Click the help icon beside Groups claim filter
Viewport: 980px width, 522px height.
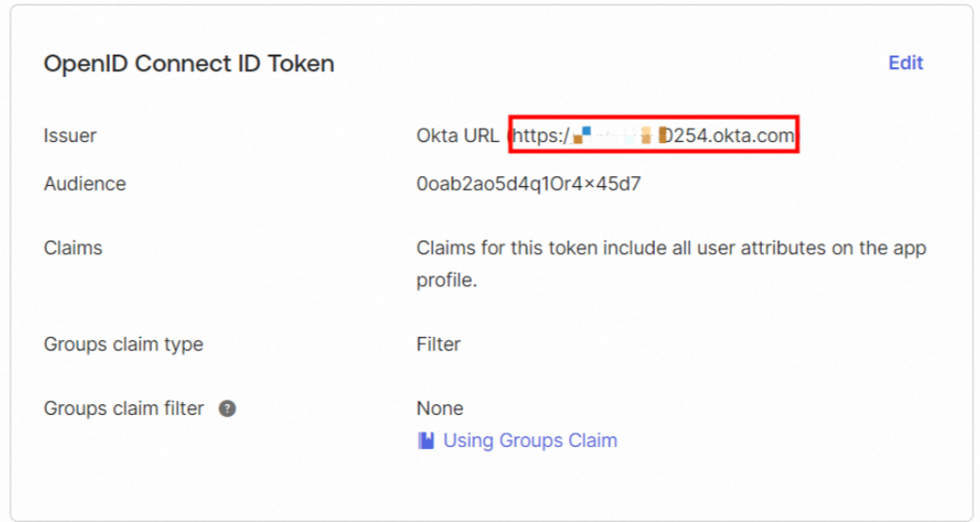pyautogui.click(x=227, y=408)
